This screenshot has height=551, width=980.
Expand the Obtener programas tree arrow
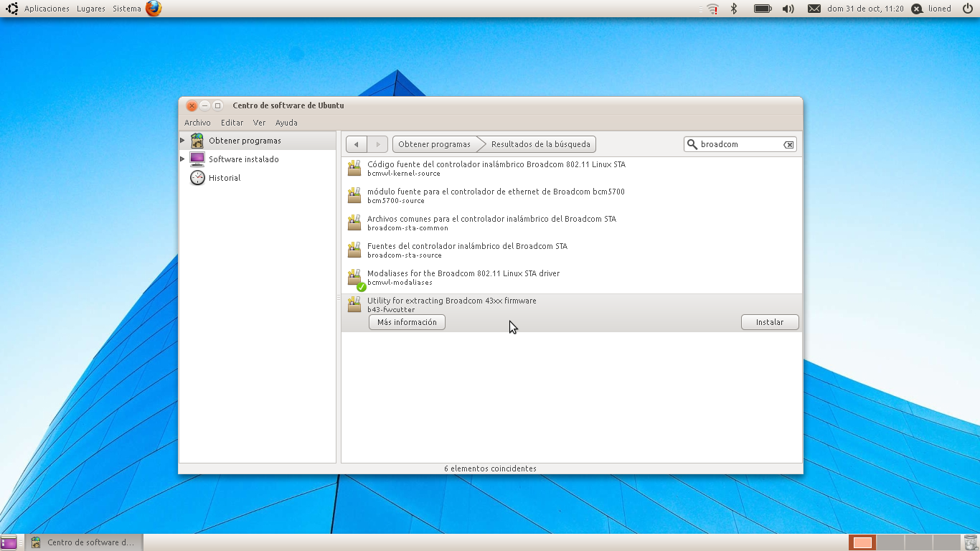[183, 141]
